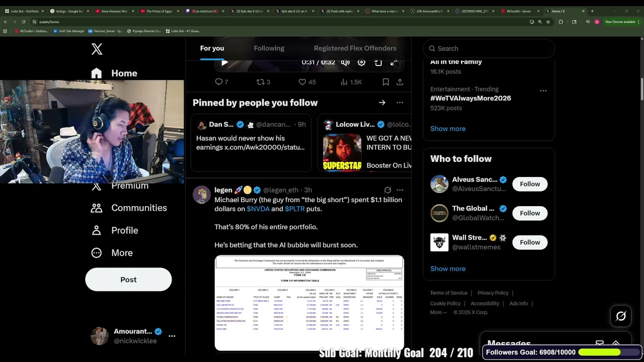644x362 pixels.
Task: Open All in the Family trend
Action: click(x=456, y=62)
